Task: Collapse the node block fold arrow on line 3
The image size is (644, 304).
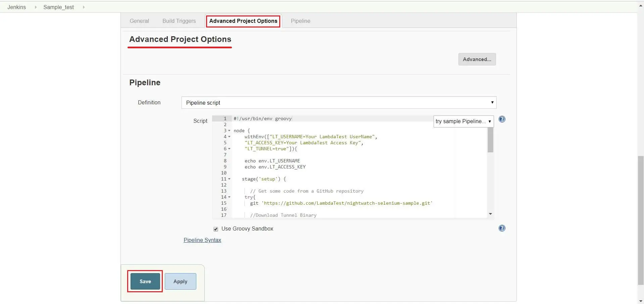Action: (x=229, y=131)
